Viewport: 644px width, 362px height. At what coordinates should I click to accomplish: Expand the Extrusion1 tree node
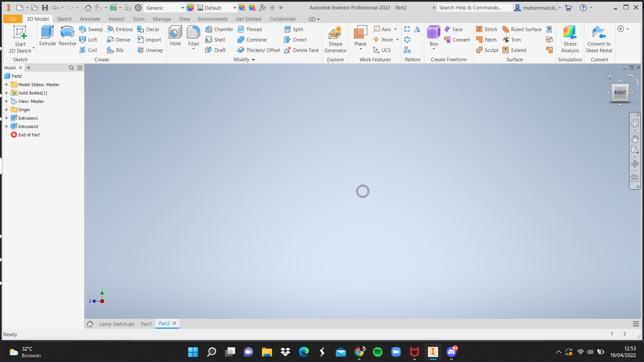tap(6, 118)
